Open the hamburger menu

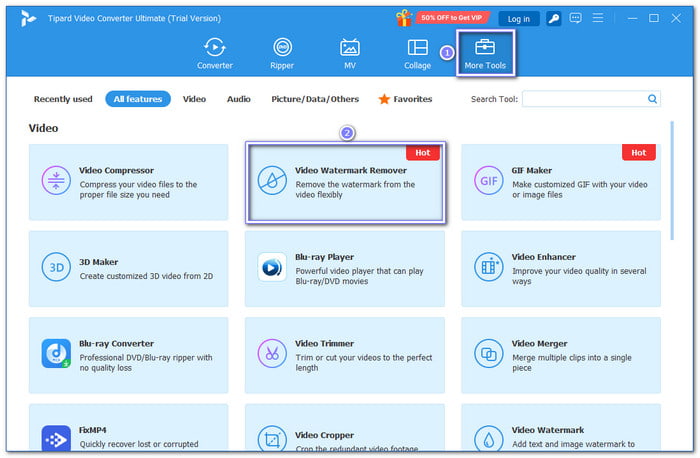598,18
